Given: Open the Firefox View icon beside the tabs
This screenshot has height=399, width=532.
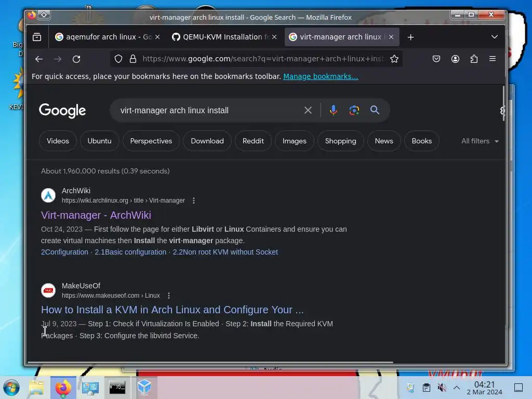Looking at the screenshot, I should click(x=37, y=37).
